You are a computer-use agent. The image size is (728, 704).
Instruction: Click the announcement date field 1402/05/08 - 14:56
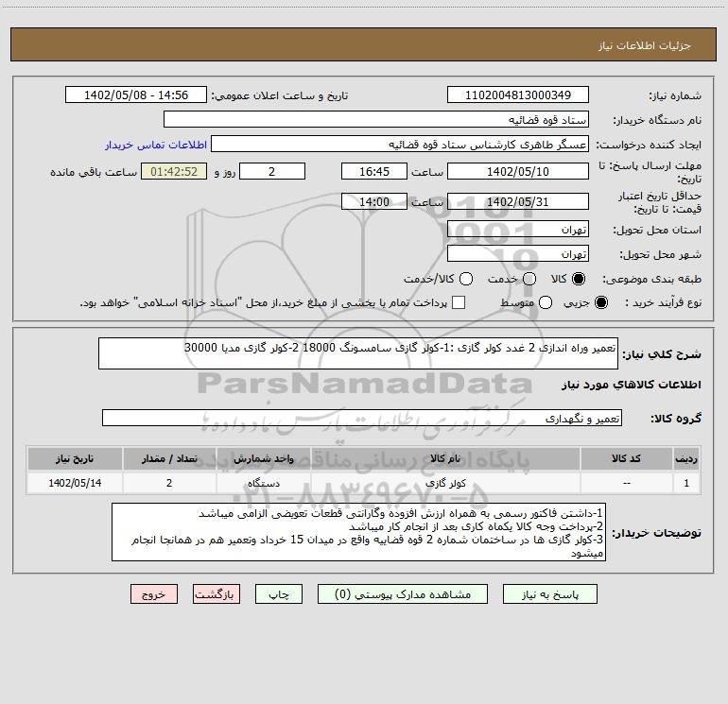click(136, 94)
